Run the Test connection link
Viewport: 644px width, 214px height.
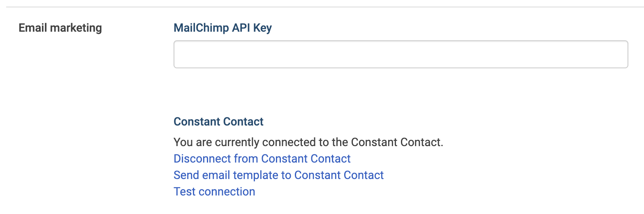point(214,192)
